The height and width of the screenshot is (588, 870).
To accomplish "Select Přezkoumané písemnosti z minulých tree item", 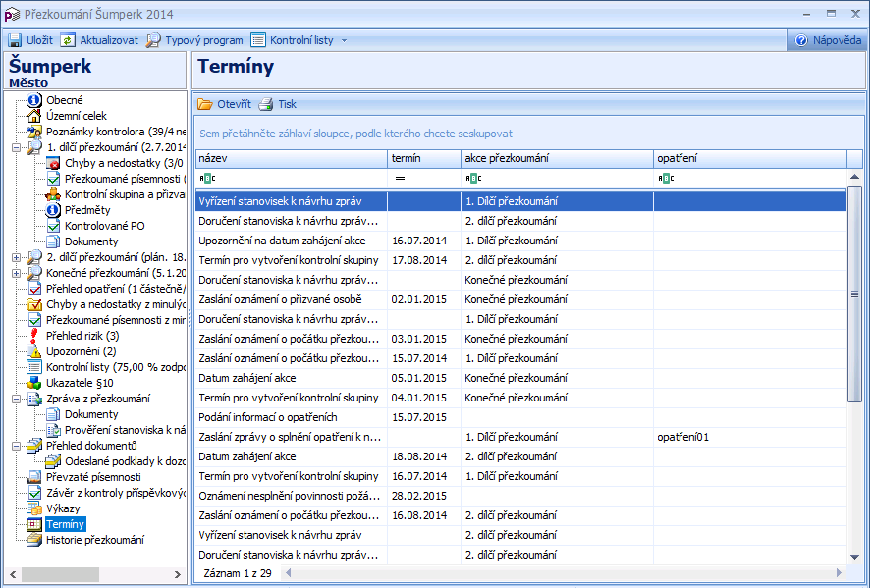I will tap(116, 320).
